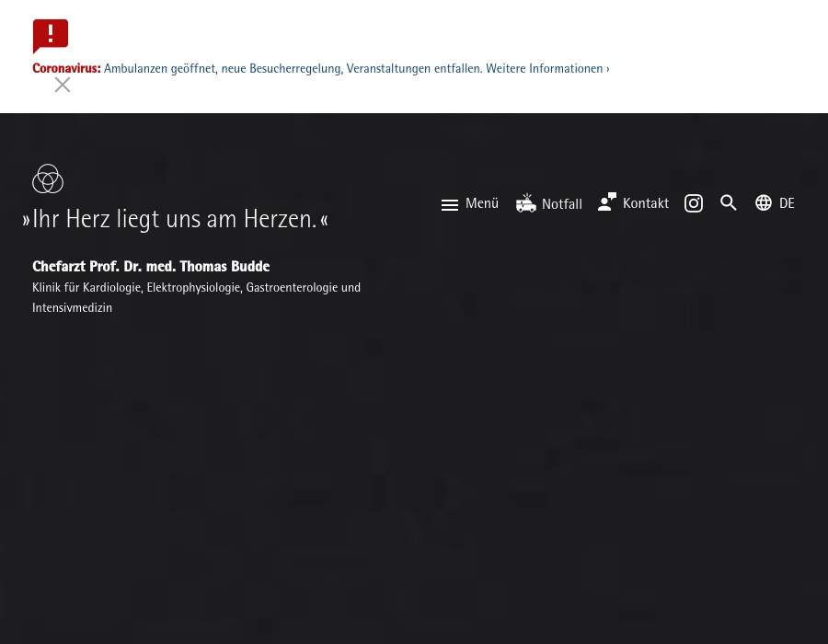Click the three-circle hospital logo
The height and width of the screenshot is (644, 828).
coord(48,178)
